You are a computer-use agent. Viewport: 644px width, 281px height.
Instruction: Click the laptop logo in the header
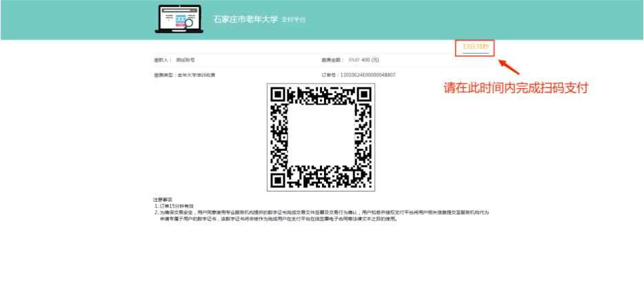(178, 19)
